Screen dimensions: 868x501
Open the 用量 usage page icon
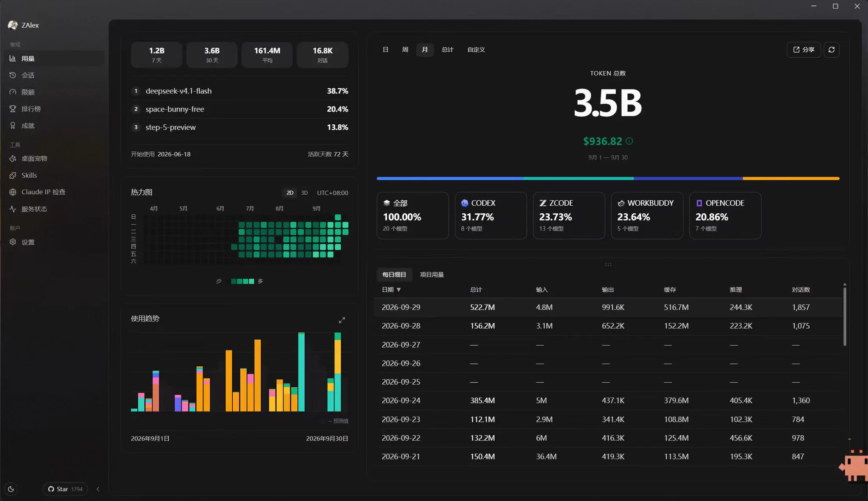(13, 59)
